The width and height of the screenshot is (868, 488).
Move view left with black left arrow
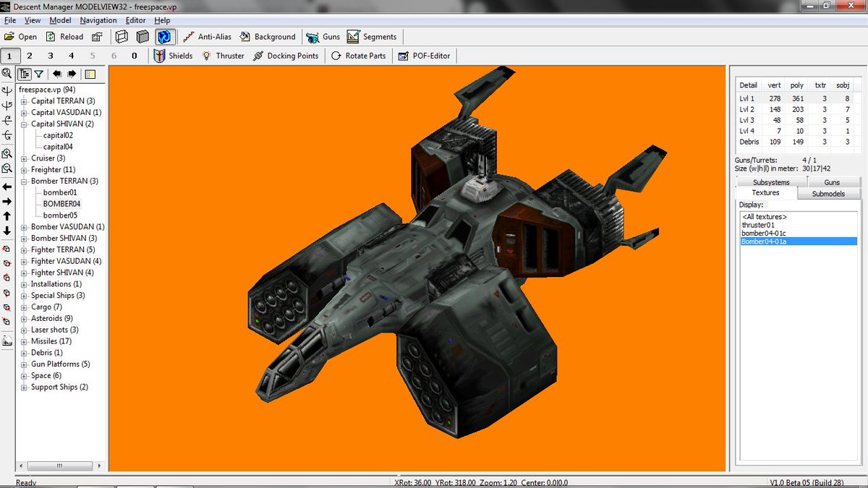[x=7, y=187]
